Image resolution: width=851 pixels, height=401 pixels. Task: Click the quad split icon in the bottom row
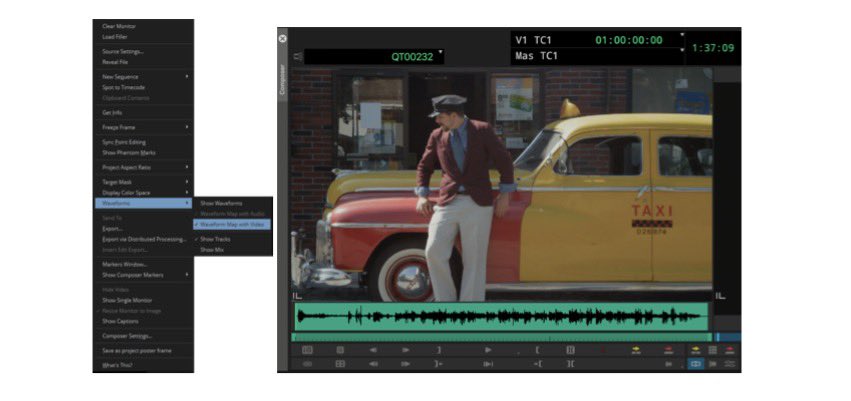[x=340, y=364]
